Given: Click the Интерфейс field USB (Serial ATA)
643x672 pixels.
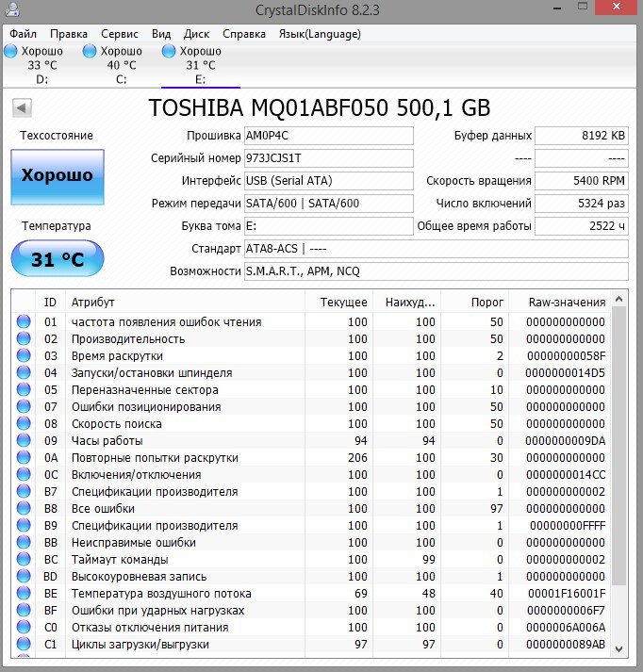Looking at the screenshot, I should pyautogui.click(x=329, y=181).
